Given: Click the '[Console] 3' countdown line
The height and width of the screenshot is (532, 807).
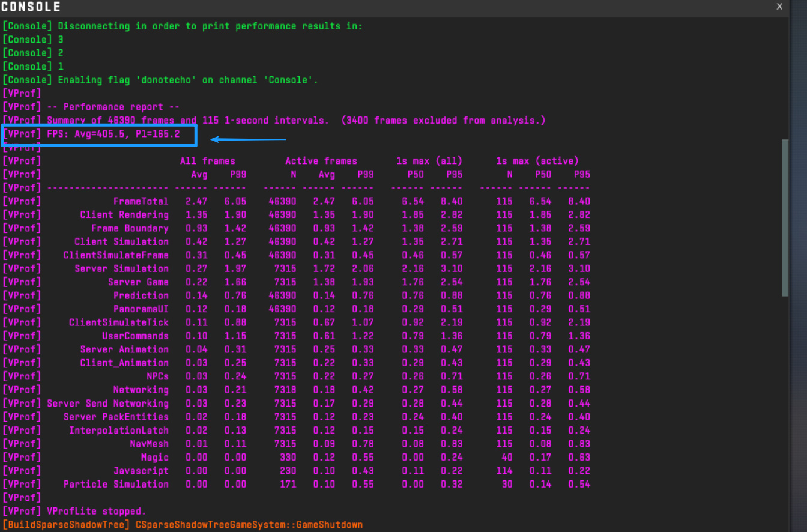Looking at the screenshot, I should (34, 39).
